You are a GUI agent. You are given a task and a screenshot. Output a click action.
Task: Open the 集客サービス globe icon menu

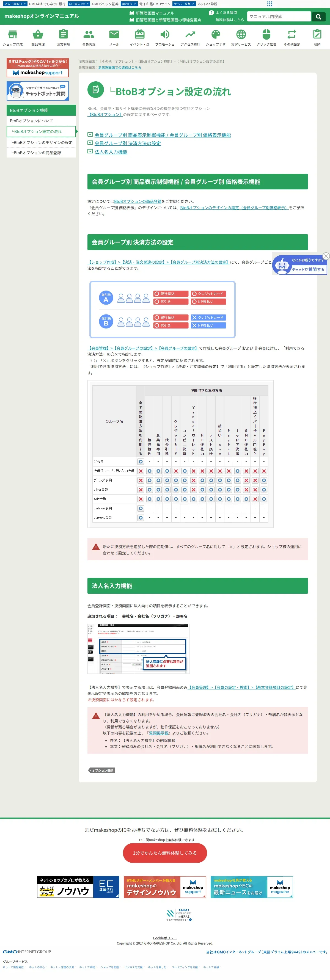pyautogui.click(x=241, y=37)
